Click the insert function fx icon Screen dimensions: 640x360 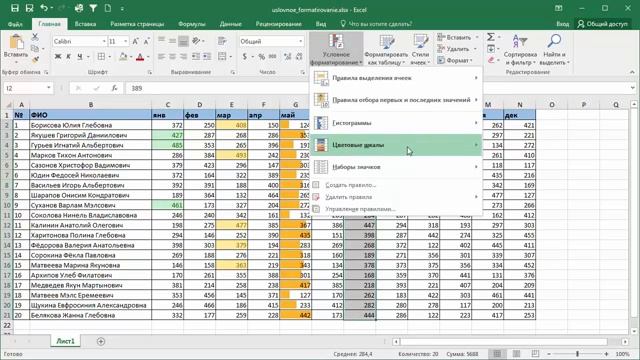115,88
